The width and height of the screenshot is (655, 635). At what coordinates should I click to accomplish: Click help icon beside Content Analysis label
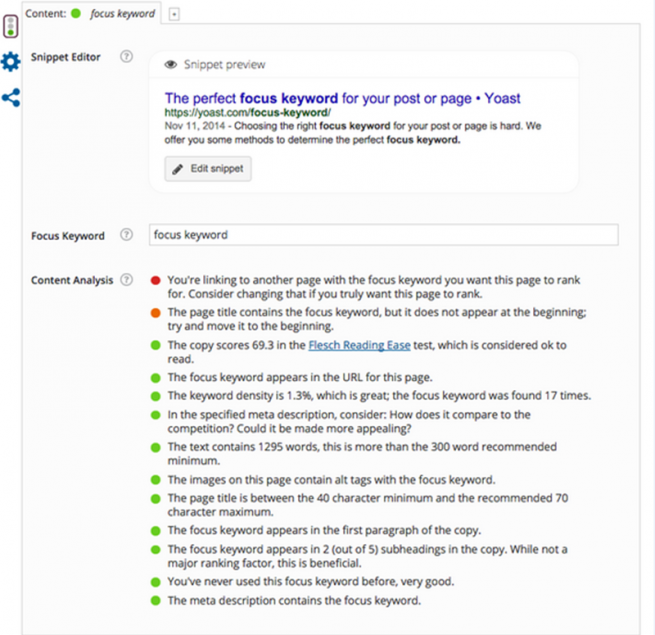coord(126,280)
